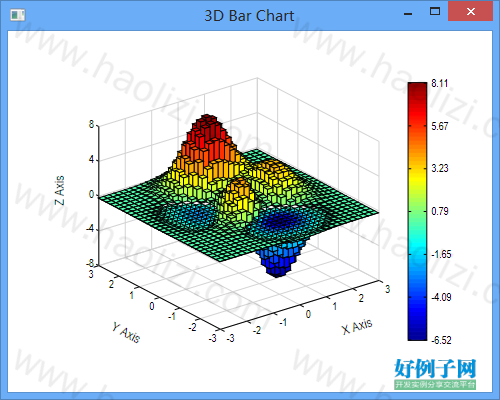The width and height of the screenshot is (500, 400).
Task: Minimize the 3D Bar Chart window
Action: click(x=408, y=14)
